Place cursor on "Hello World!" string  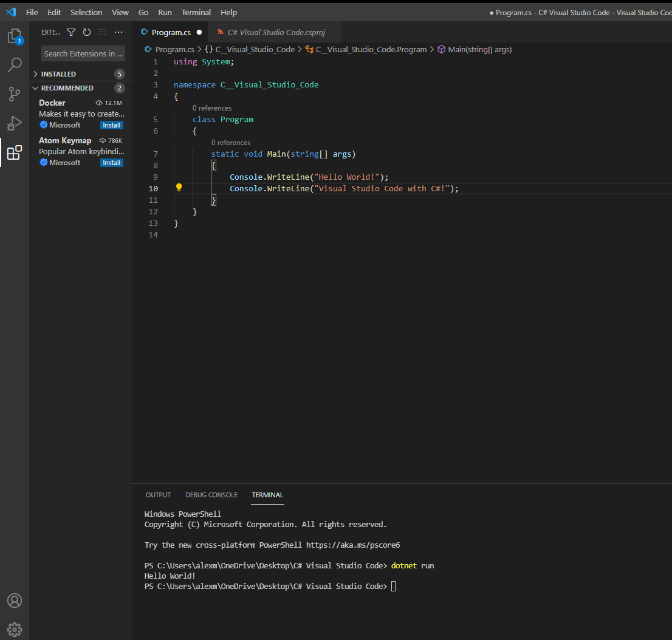point(347,177)
